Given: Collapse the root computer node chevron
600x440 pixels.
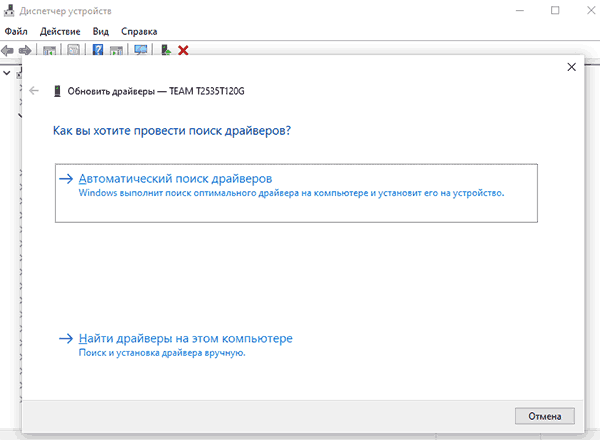Looking at the screenshot, I should pyautogui.click(x=7, y=72).
